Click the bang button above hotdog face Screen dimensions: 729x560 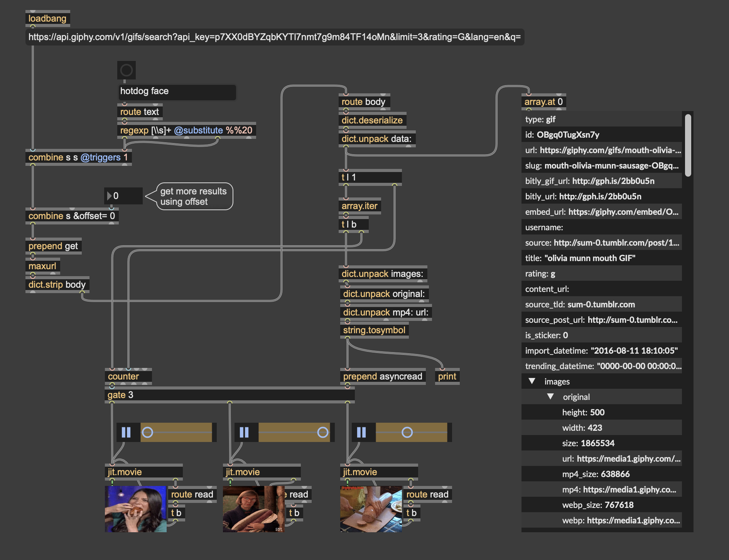point(127,70)
